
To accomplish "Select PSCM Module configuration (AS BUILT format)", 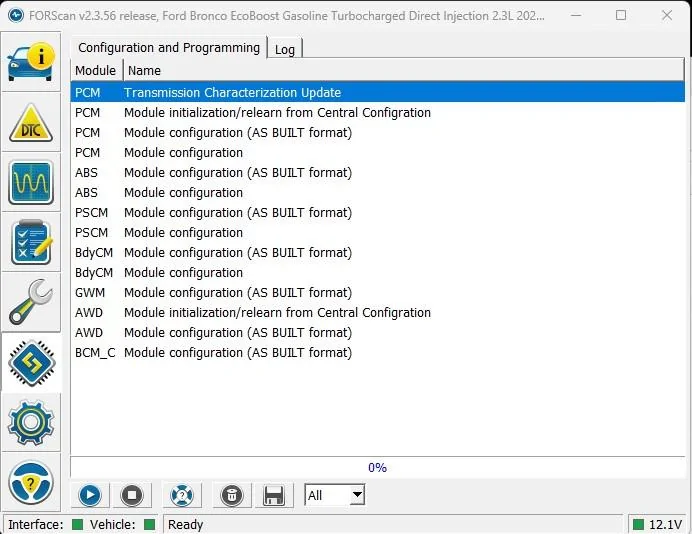I will pos(378,212).
